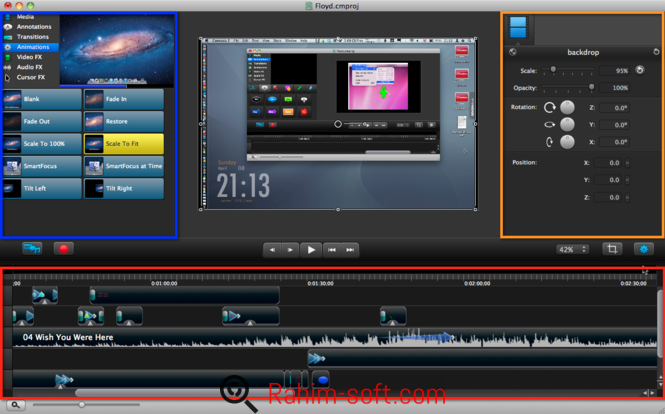665x414 pixels.
Task: Apply the SmartFocus animation
Action: pos(42,166)
